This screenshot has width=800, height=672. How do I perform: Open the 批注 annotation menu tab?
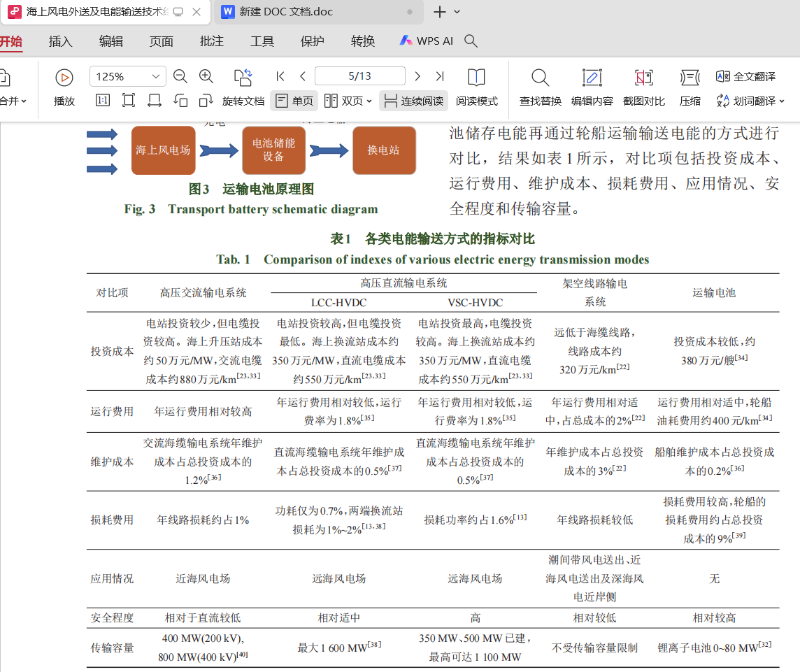pyautogui.click(x=212, y=41)
